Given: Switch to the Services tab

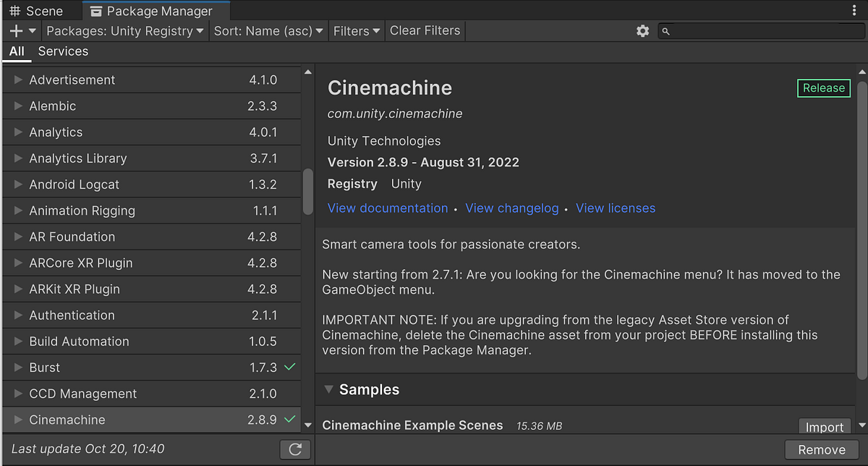Looking at the screenshot, I should pyautogui.click(x=63, y=51).
